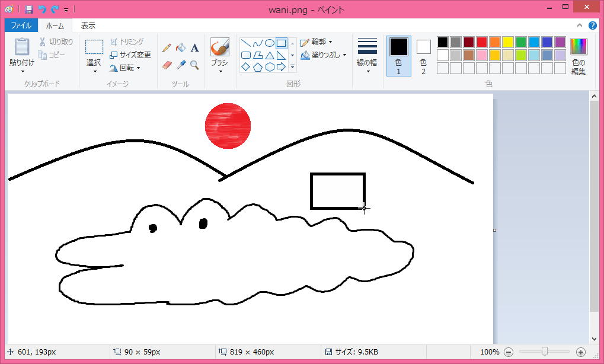Pick the pink color swatch

(482, 55)
